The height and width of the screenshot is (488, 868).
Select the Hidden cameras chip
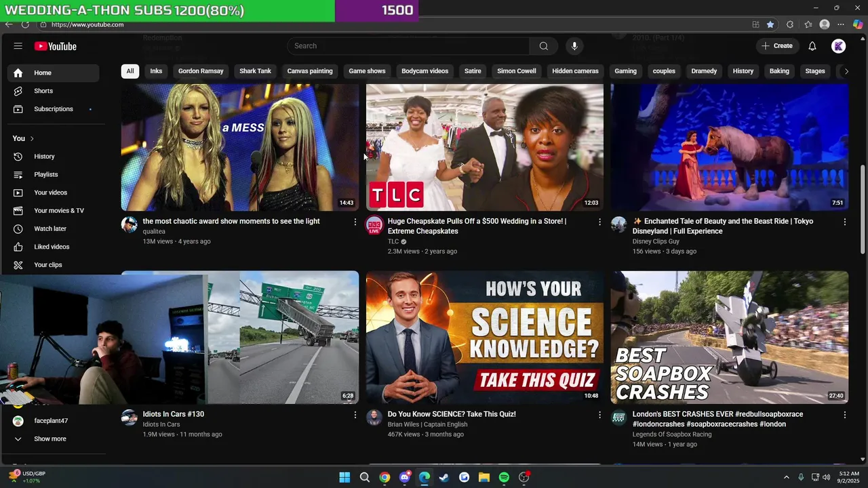(x=575, y=71)
